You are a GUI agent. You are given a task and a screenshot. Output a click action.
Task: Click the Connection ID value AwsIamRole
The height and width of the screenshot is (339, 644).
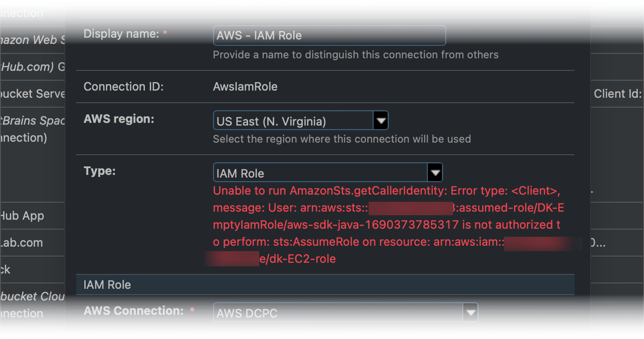[245, 87]
